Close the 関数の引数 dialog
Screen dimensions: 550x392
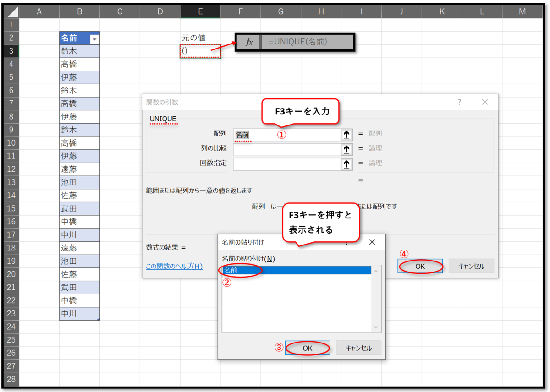click(485, 103)
